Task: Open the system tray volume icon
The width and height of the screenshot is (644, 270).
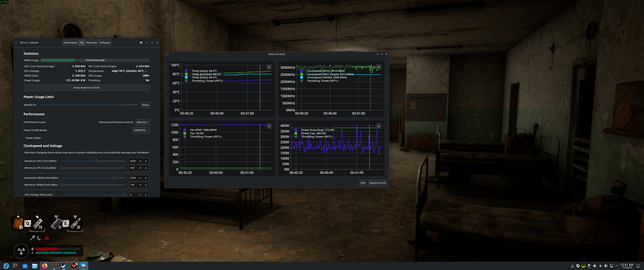Action: pyautogui.click(x=595, y=266)
